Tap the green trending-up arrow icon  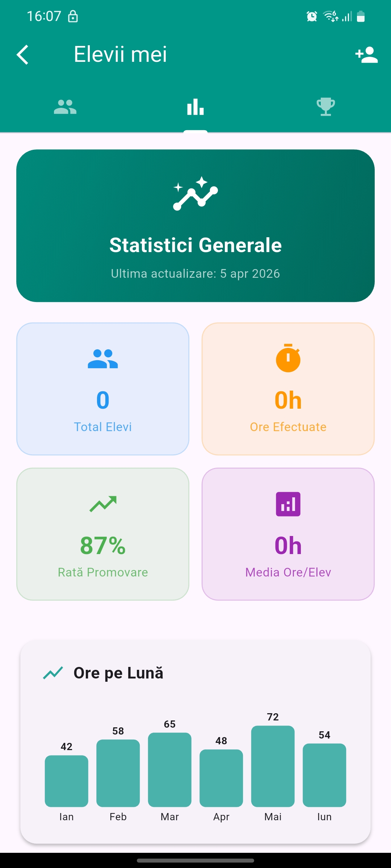(x=103, y=504)
